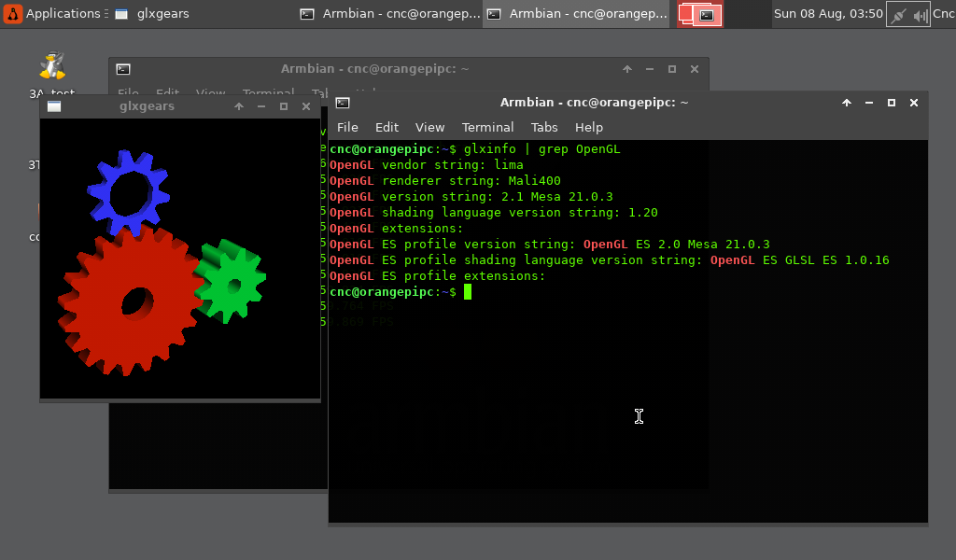The width and height of the screenshot is (956, 560).
Task: Click the front terminal's window menu icon
Action: tap(343, 103)
